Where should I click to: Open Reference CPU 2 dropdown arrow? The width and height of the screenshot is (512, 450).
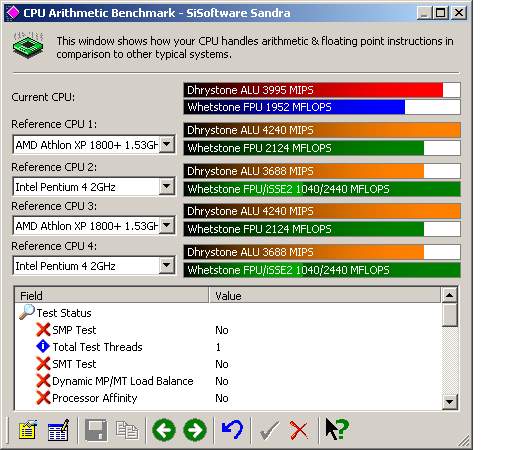[166, 186]
